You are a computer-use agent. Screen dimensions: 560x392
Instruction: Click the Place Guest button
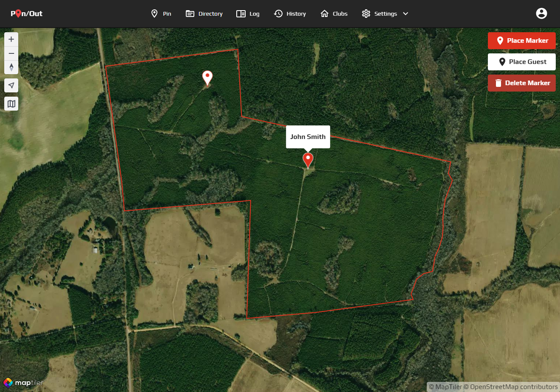coord(522,62)
